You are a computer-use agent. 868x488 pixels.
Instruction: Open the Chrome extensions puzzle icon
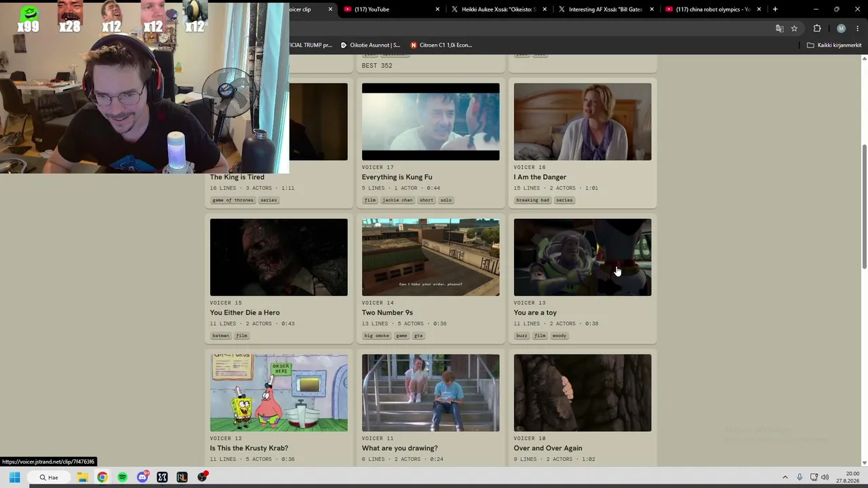pos(817,28)
